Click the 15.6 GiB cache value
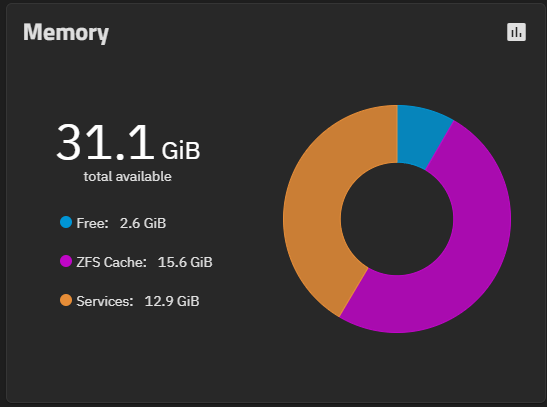 point(185,262)
